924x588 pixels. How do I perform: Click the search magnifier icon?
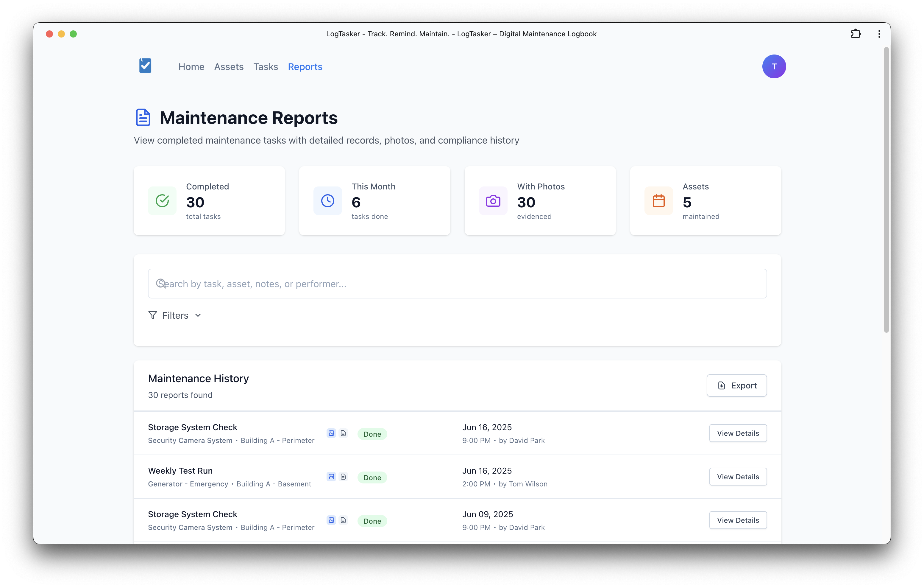pos(161,284)
